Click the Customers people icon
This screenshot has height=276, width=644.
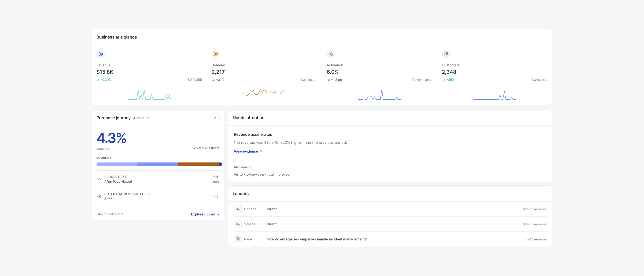tap(446, 54)
